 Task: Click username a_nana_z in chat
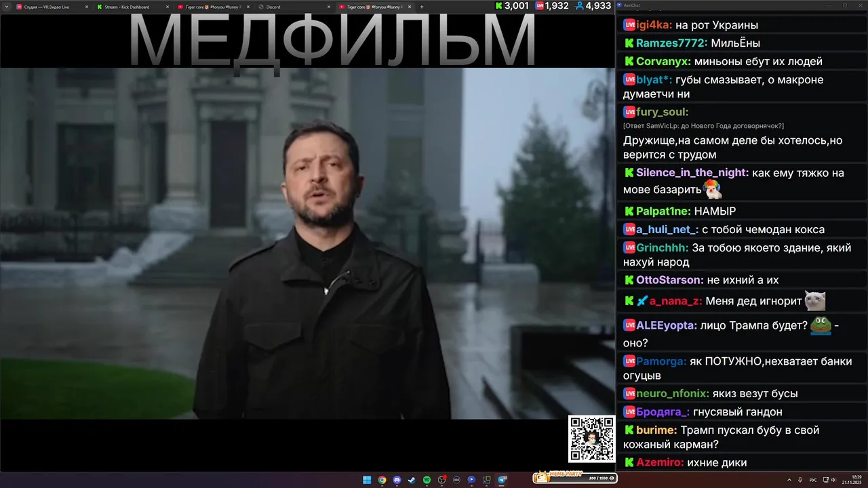coord(676,301)
